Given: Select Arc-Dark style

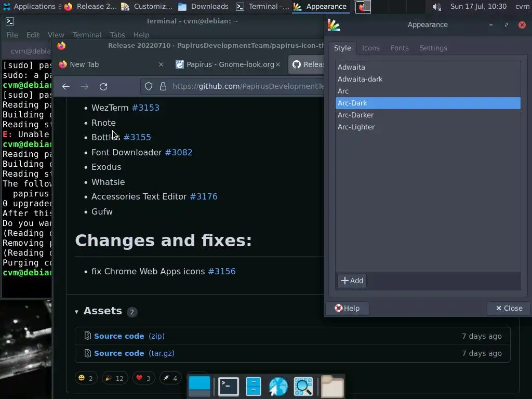Looking at the screenshot, I should (x=428, y=103).
